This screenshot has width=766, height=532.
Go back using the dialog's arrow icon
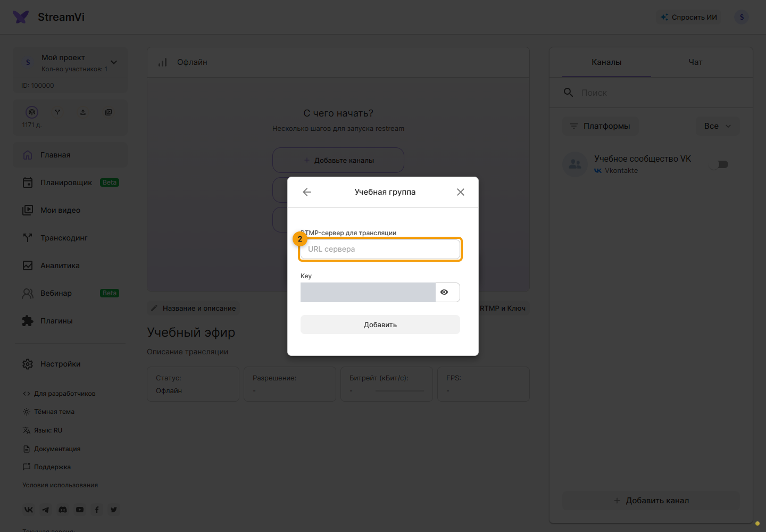(x=307, y=192)
